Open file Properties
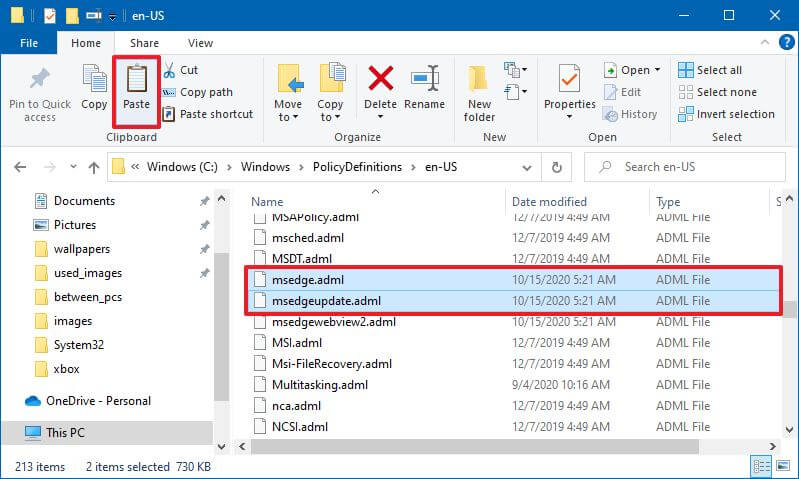Screen dimensions: 799x479 tap(569, 86)
